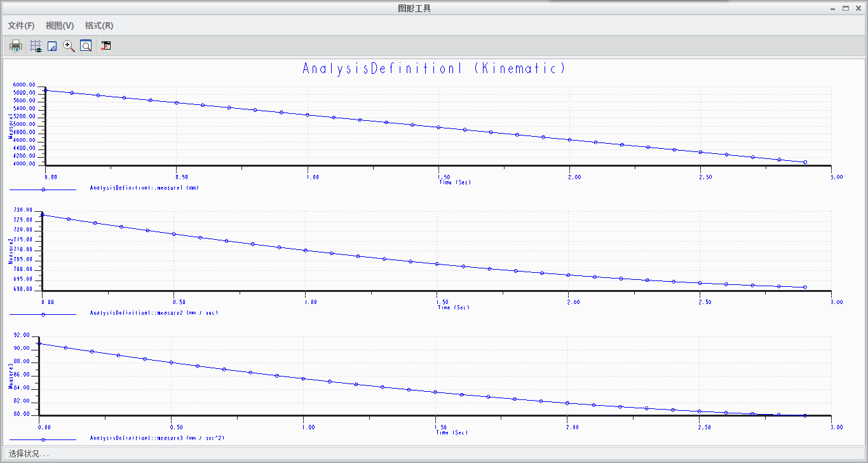Screen dimensions: 868x463
Task: Open the graph format options icon
Action: tap(106, 46)
